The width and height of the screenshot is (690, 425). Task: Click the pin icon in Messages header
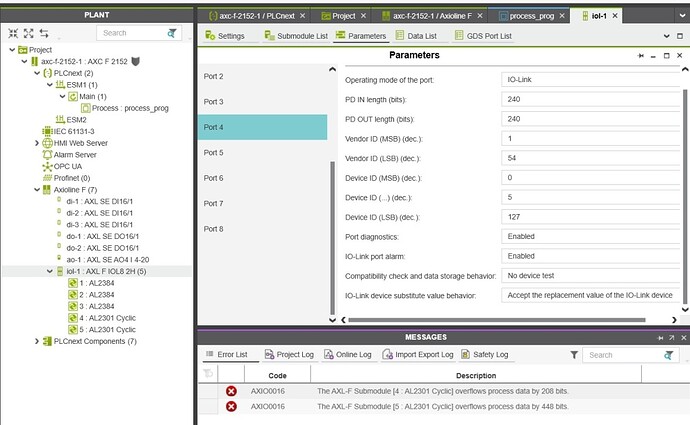660,337
